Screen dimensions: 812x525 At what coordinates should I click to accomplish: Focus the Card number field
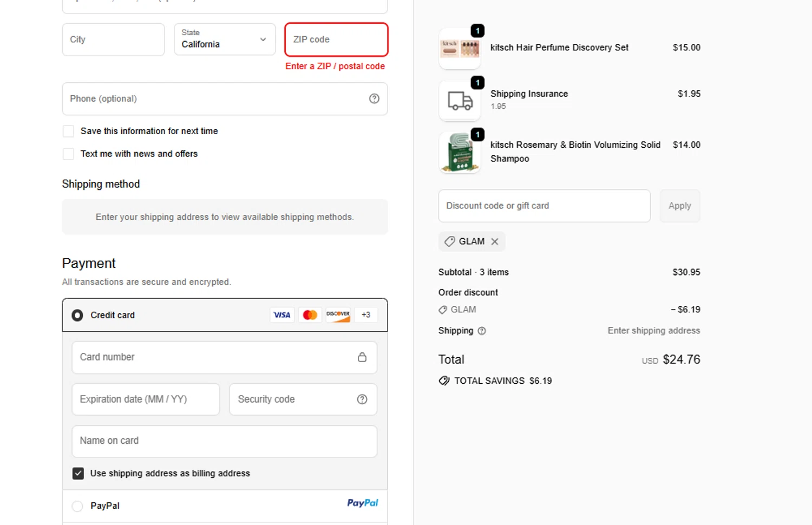pyautogui.click(x=224, y=357)
